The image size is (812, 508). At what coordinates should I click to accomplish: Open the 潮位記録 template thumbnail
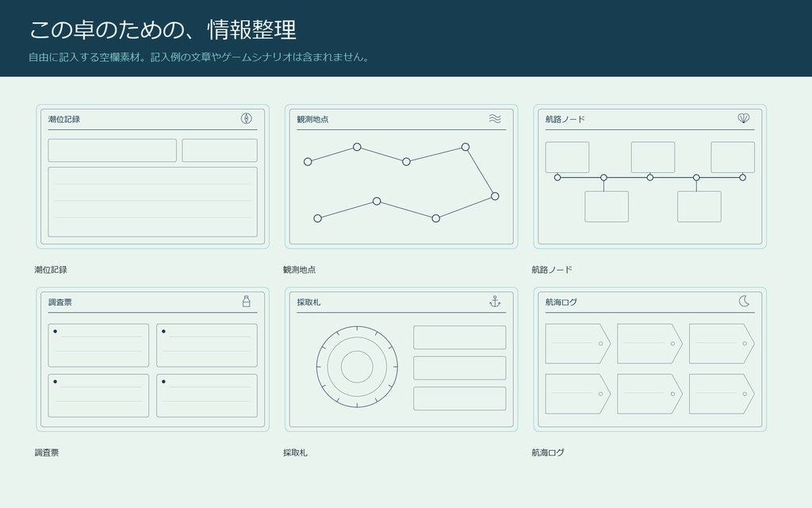click(x=153, y=176)
